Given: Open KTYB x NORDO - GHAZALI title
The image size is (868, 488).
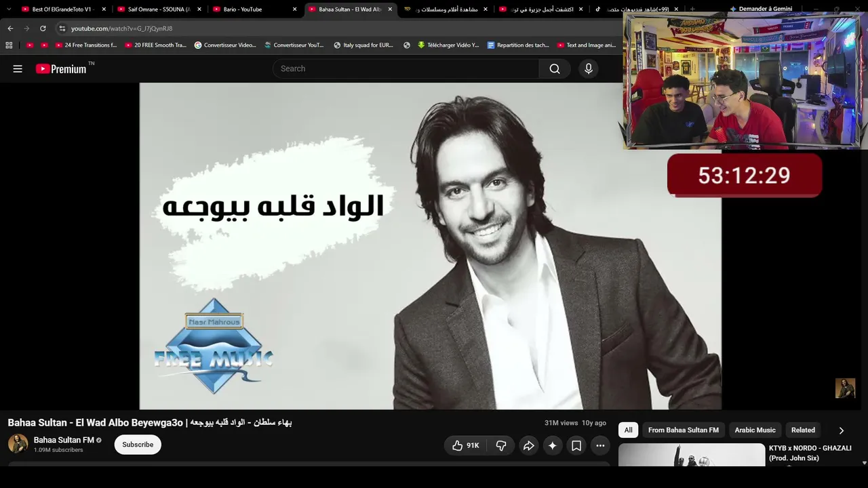Looking at the screenshot, I should pyautogui.click(x=810, y=453).
